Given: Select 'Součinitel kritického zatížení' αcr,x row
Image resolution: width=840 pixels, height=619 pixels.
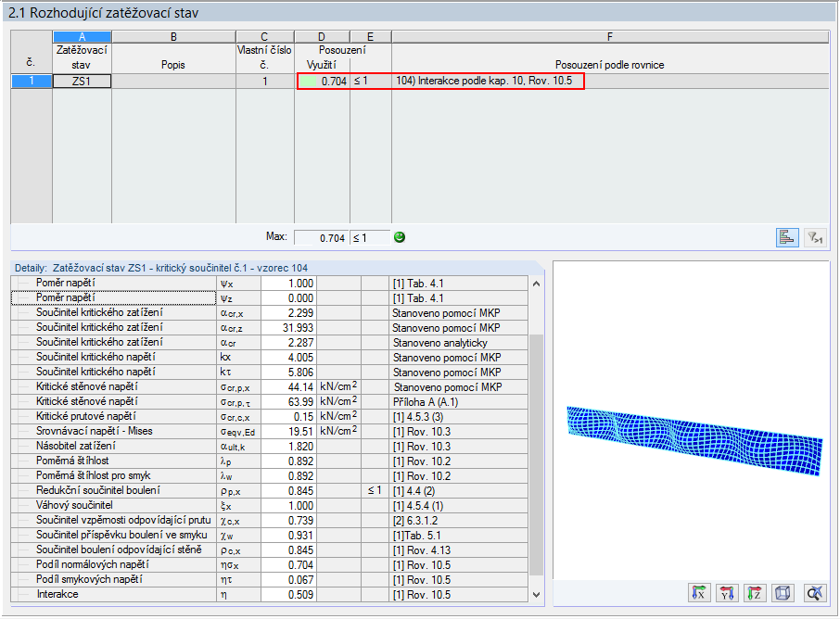Looking at the screenshot, I should (x=270, y=312).
